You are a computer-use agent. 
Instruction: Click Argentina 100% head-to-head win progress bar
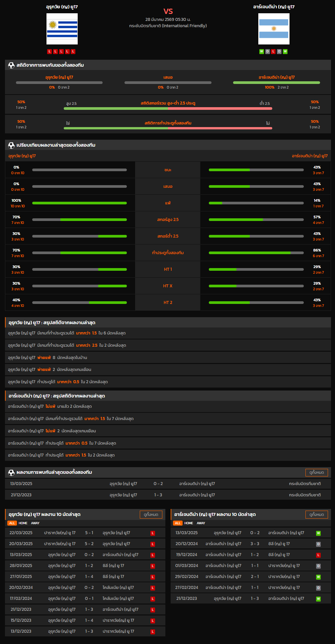(276, 83)
